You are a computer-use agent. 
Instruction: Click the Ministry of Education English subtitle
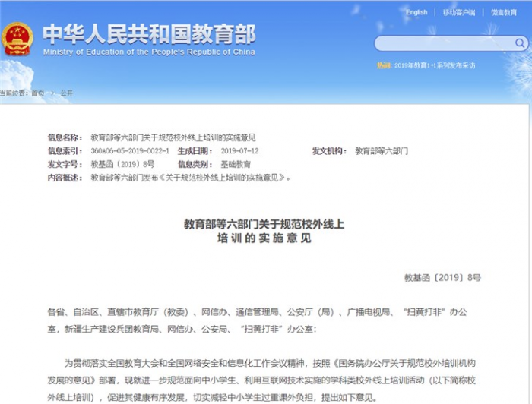point(149,52)
